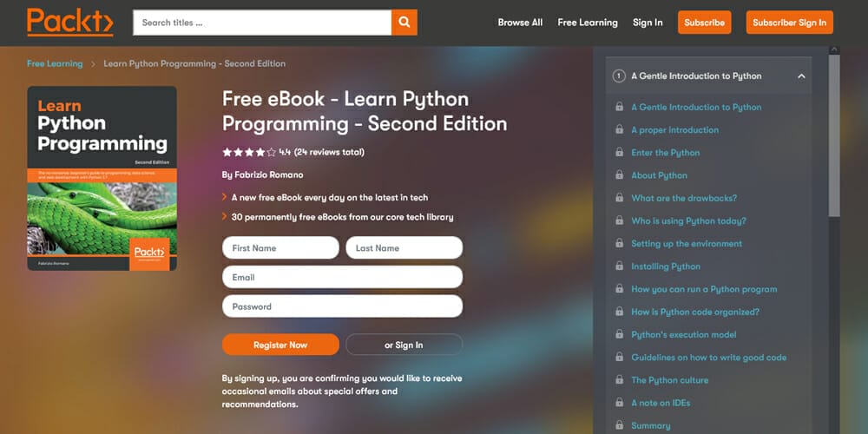Open section A note on IDEs
The height and width of the screenshot is (434, 868).
point(661,403)
